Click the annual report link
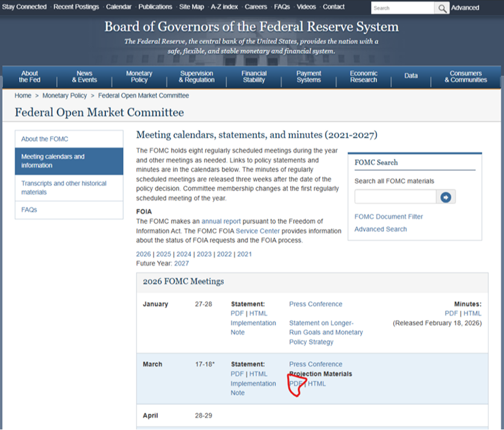This screenshot has width=504, height=430. point(221,221)
